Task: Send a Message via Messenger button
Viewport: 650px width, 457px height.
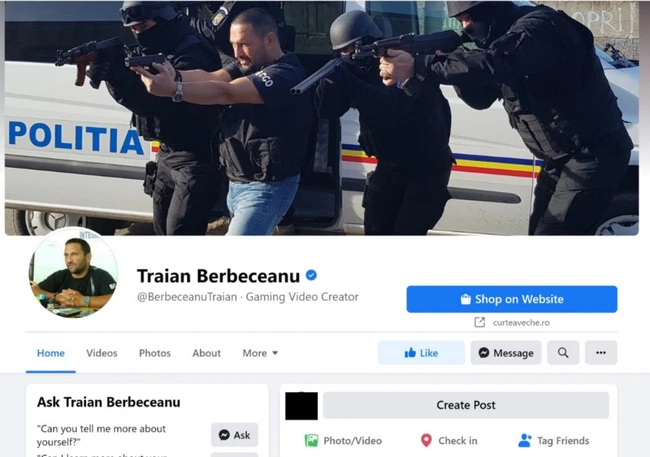Action: (506, 352)
